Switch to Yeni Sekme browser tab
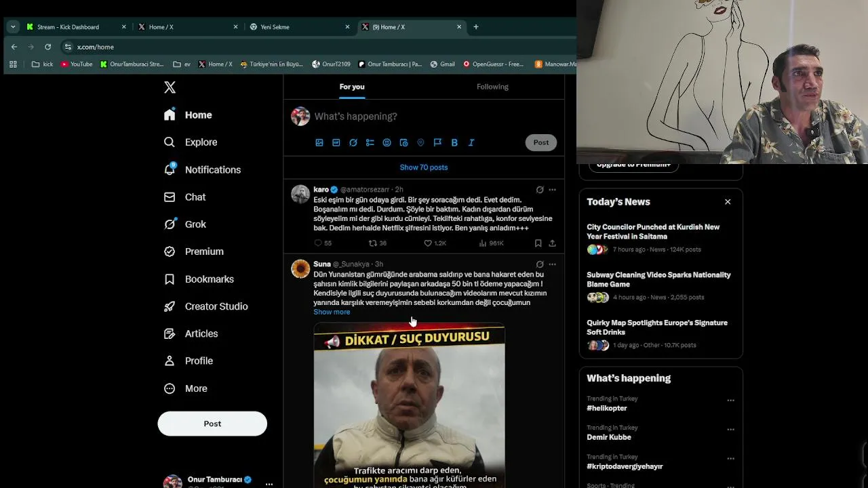868x488 pixels. point(300,27)
